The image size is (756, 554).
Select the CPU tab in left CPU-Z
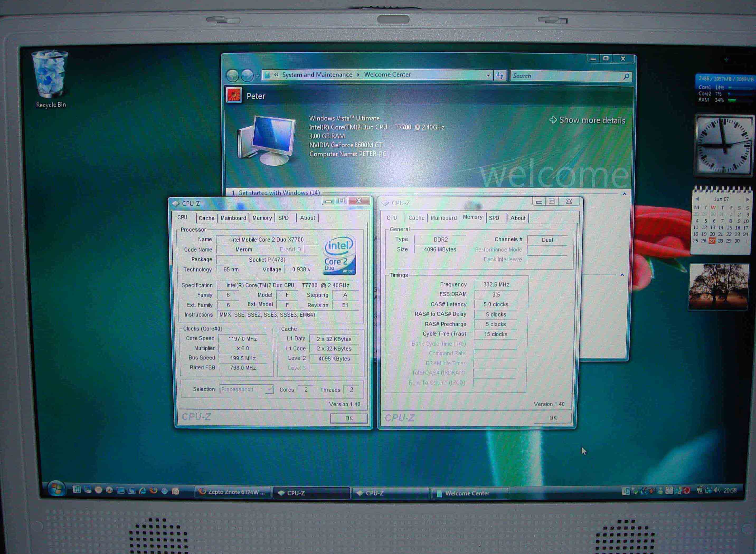(x=182, y=217)
